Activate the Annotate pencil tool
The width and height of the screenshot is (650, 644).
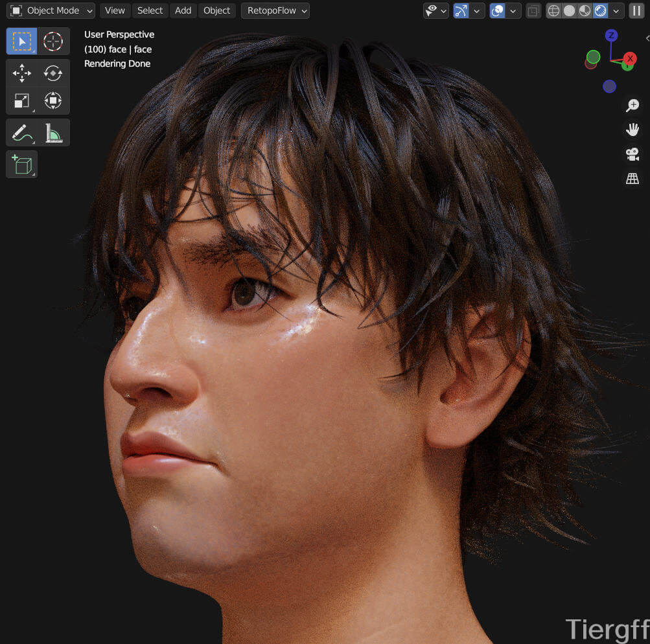pos(22,133)
